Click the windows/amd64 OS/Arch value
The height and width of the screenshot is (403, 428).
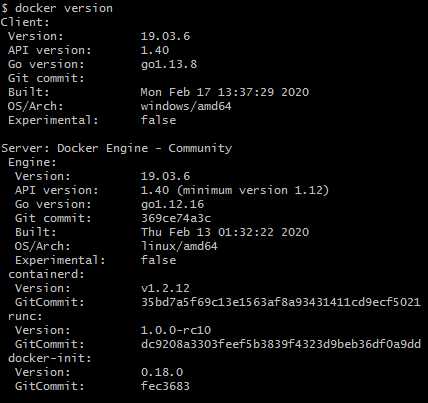click(x=186, y=106)
